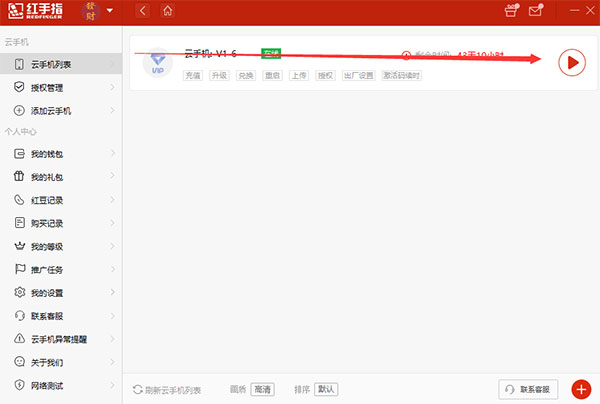Click the 我的钱包 wallet icon

[x=19, y=153]
